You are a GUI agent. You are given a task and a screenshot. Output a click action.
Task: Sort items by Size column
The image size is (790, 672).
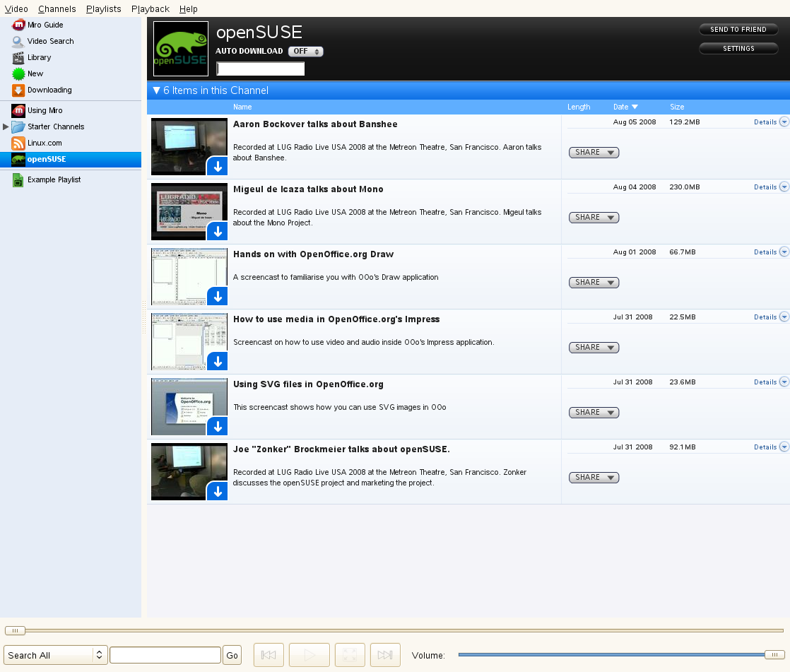coord(677,107)
